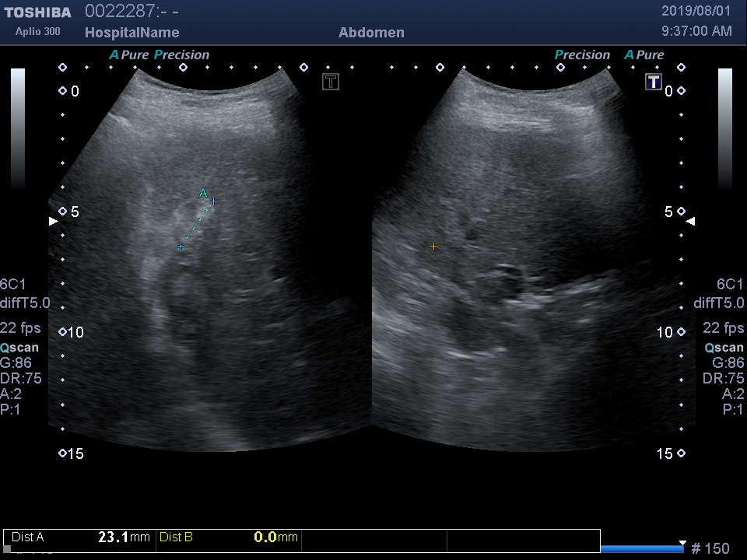Screen dimensions: 747x560
Task: Click the Qscan label on right side
Action: click(x=724, y=348)
